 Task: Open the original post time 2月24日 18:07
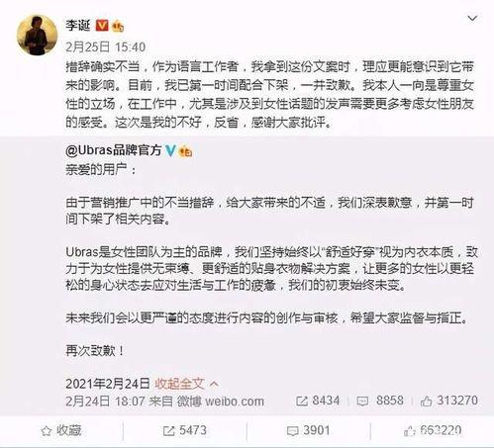coord(105,402)
